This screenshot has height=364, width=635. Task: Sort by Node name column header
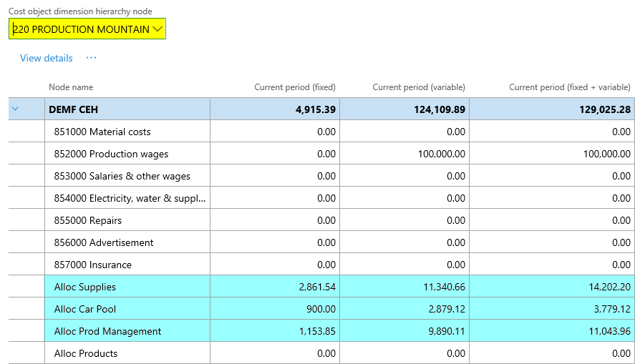pos(71,87)
